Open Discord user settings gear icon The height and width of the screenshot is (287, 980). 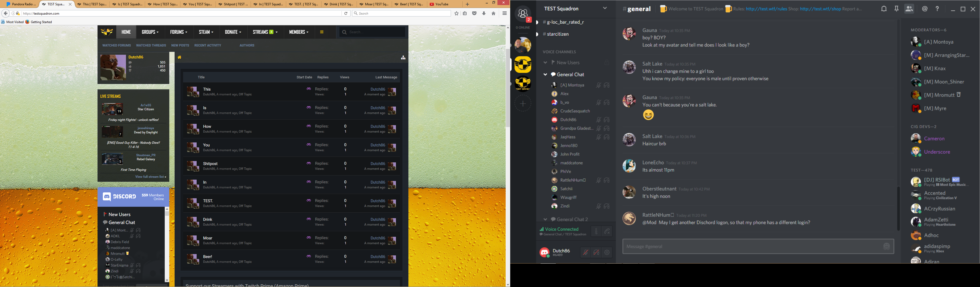(607, 252)
